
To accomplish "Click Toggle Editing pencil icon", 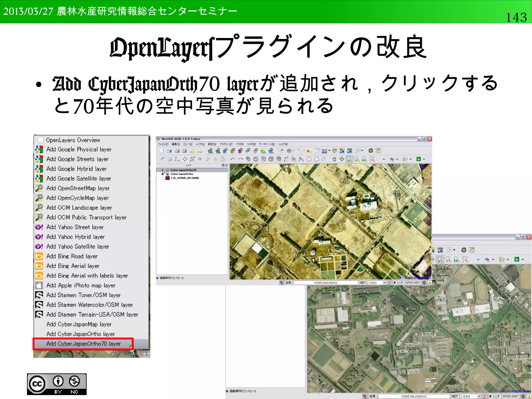I will (162, 159).
